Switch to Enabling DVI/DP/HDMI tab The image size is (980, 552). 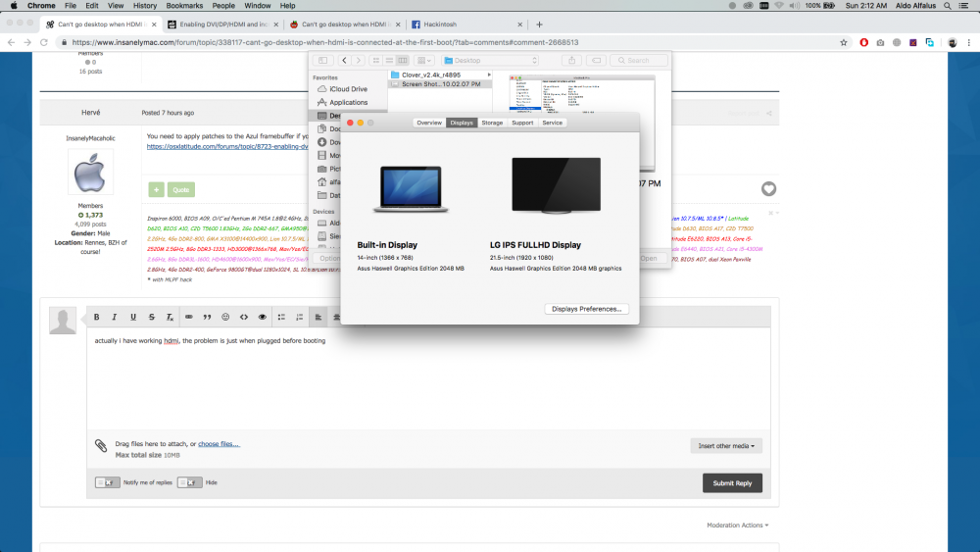tap(223, 25)
